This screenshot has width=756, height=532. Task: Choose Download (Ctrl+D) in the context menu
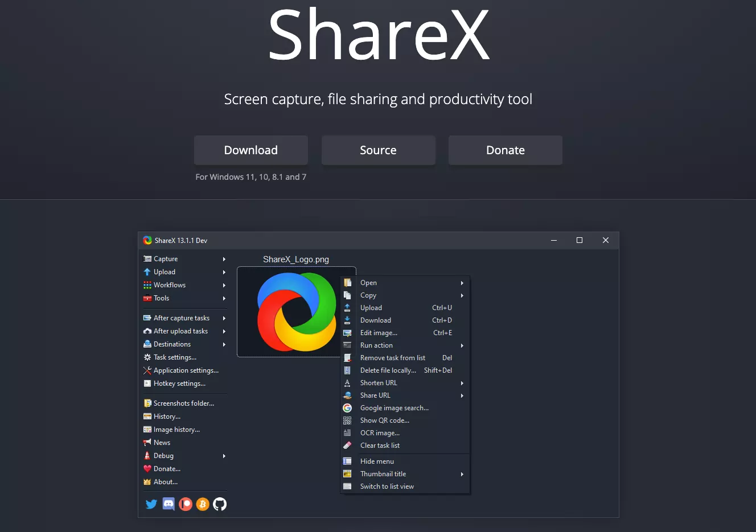[405, 320]
